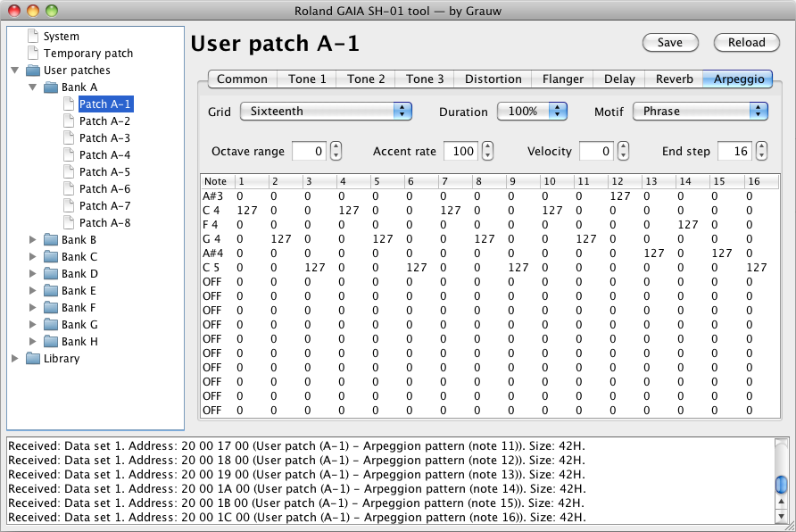The image size is (796, 532).
Task: Click the A#3 note row label
Action: click(x=212, y=196)
